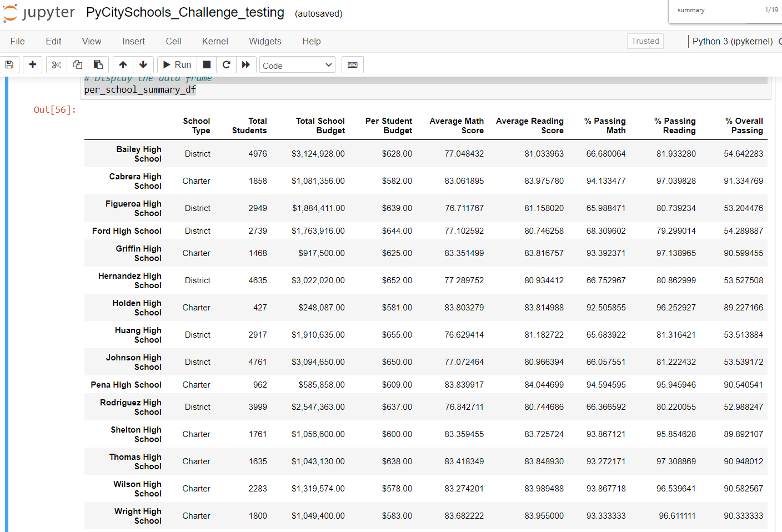Click Thomas High School's 90.948012 overall passing

tap(744, 461)
